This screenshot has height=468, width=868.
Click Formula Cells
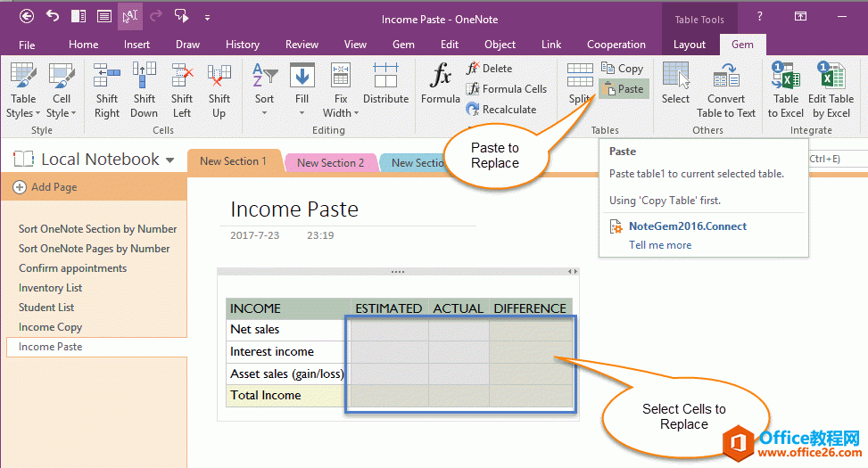(507, 88)
